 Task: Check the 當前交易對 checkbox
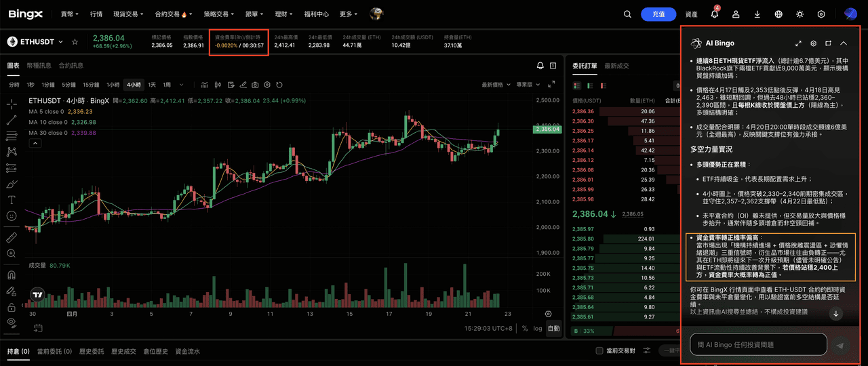point(599,351)
